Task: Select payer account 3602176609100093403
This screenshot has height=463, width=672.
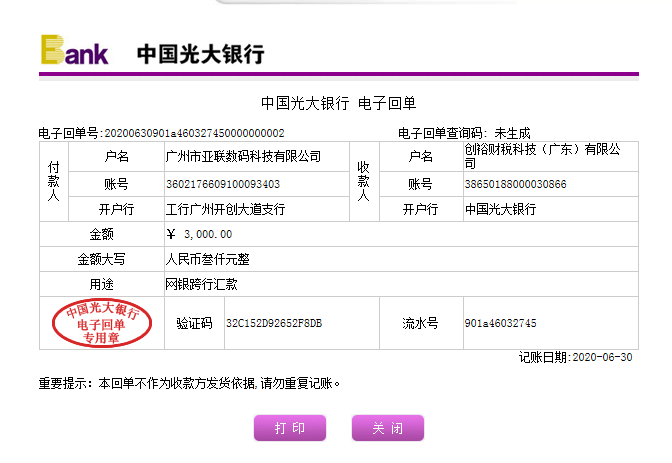Action: coord(223,184)
